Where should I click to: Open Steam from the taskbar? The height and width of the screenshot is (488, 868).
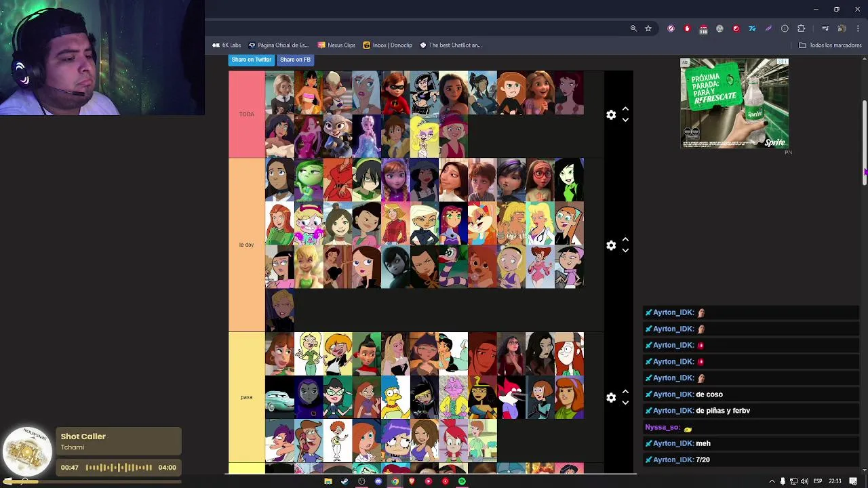[x=344, y=481]
